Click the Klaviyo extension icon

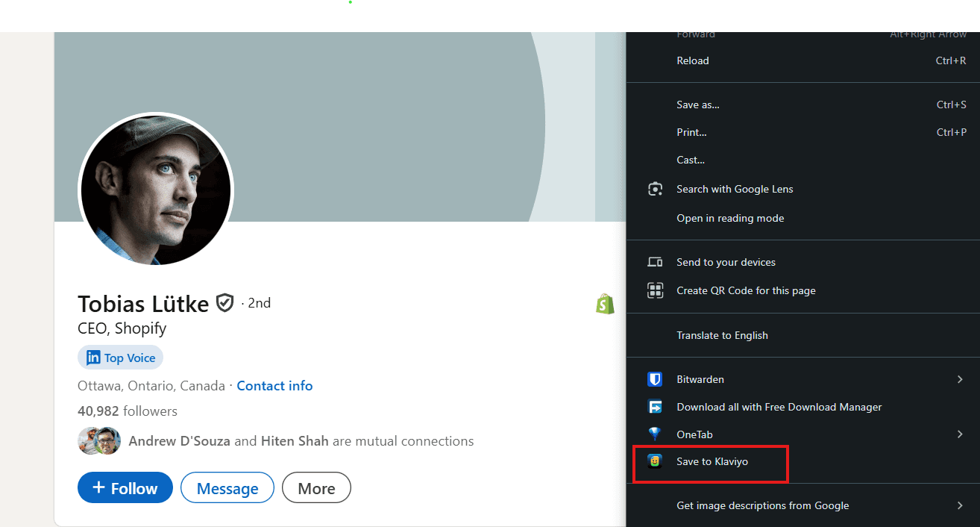655,461
